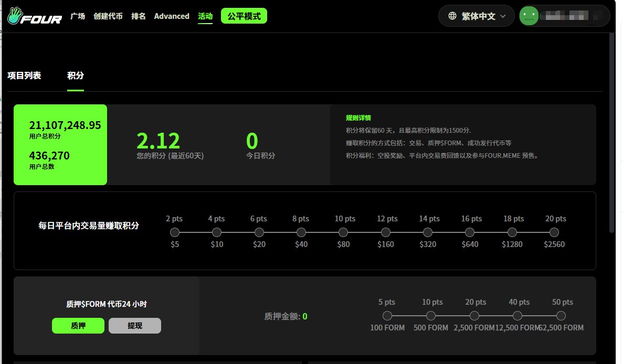
Task: Open the 创建代币 menu item
Action: [x=108, y=16]
